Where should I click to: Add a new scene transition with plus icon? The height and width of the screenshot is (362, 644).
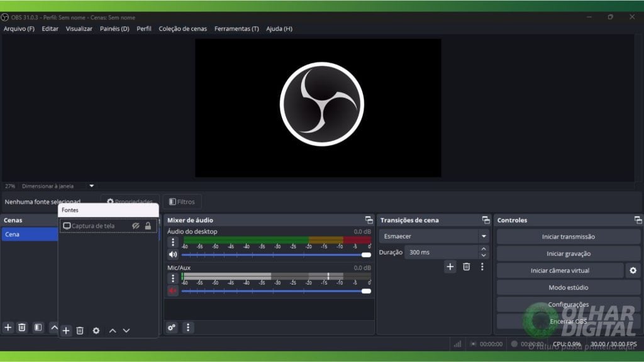click(450, 266)
